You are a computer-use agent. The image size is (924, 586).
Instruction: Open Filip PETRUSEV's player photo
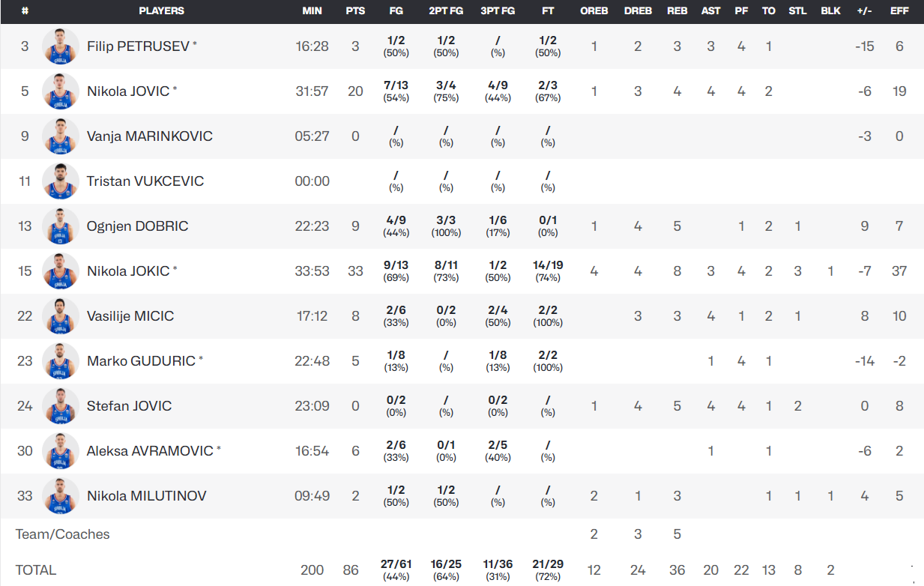[61, 46]
